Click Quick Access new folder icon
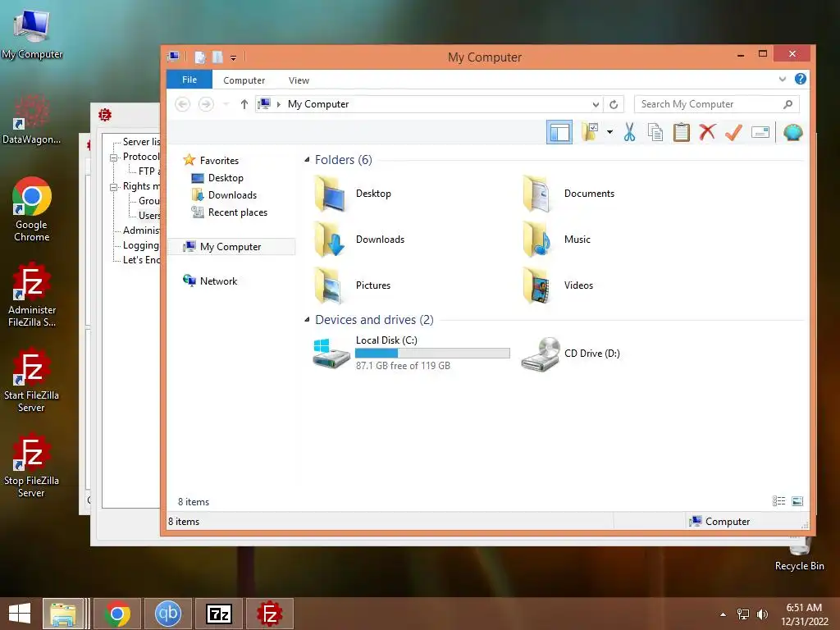Viewport: 840px width, 630px height. coord(217,57)
